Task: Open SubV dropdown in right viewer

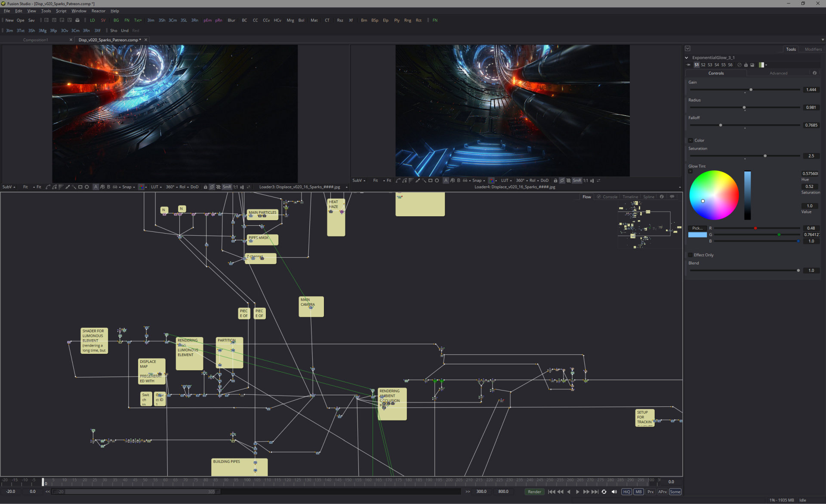Action: (x=359, y=181)
